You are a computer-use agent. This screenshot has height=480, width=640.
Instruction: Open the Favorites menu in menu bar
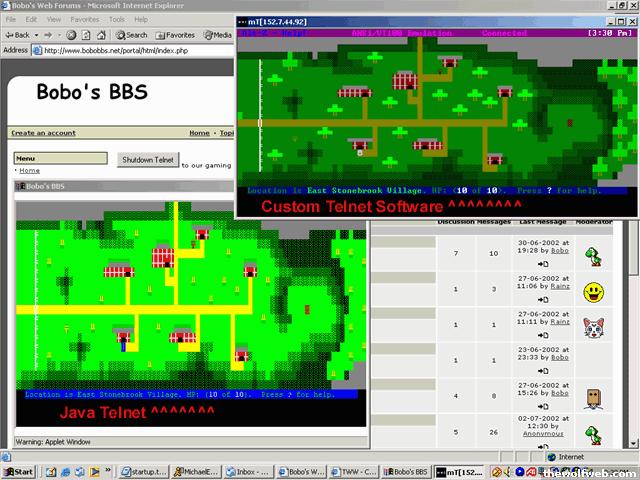click(x=85, y=19)
